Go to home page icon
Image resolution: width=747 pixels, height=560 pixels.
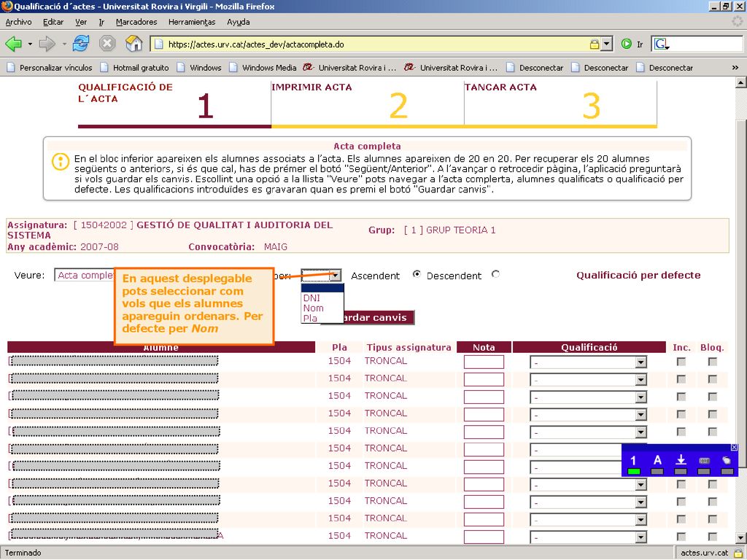tap(134, 44)
